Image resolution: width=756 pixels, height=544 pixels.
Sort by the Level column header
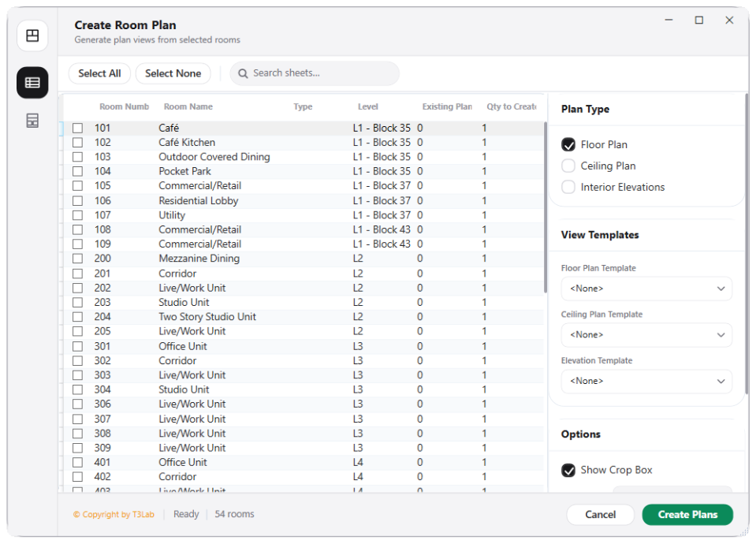point(368,106)
